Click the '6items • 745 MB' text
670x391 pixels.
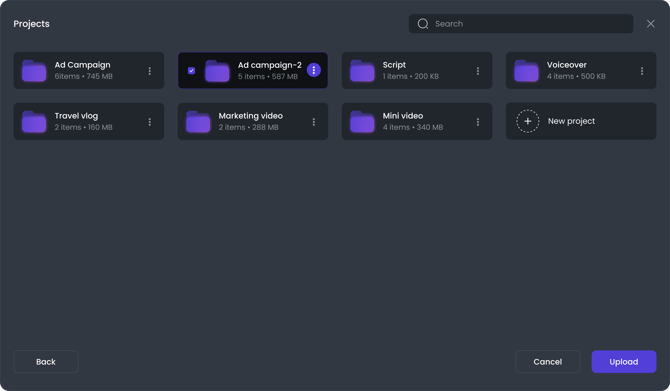tap(83, 76)
